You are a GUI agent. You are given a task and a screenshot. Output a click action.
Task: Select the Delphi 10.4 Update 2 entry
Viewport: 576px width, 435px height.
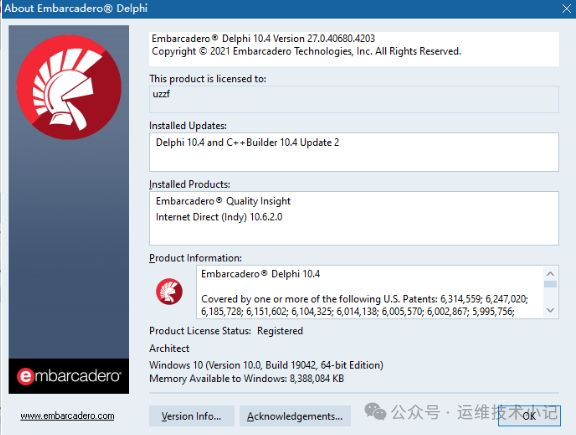(247, 143)
